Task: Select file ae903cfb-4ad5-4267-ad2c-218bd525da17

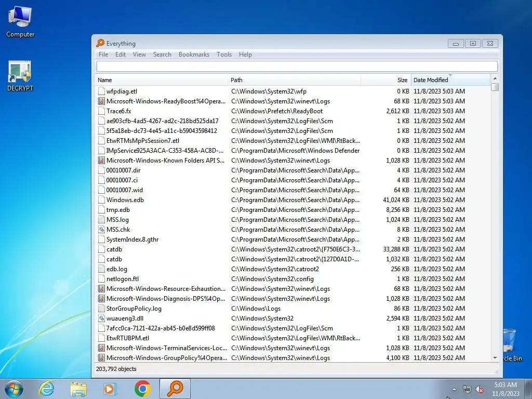Action: pos(162,121)
